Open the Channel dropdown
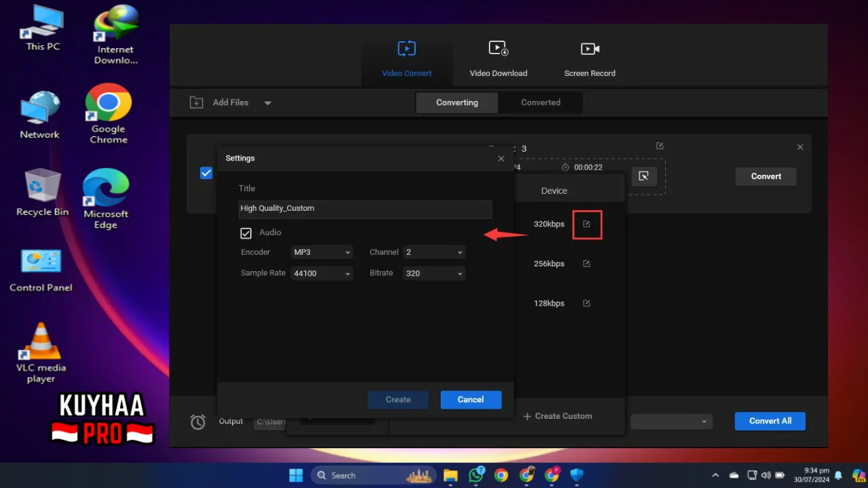868x488 pixels. (434, 252)
